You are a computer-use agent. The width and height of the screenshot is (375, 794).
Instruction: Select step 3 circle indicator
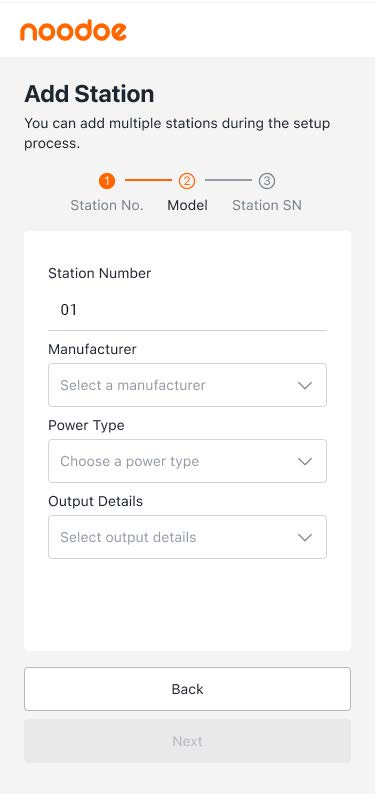point(267,180)
